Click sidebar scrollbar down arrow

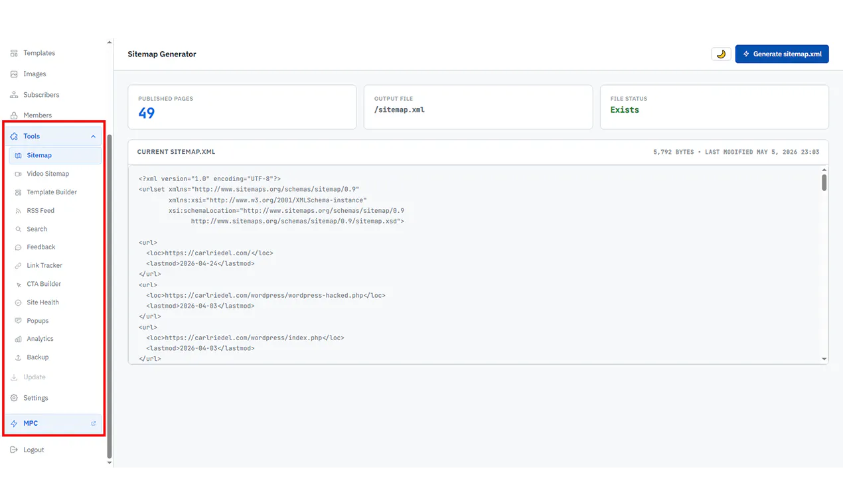pos(110,463)
